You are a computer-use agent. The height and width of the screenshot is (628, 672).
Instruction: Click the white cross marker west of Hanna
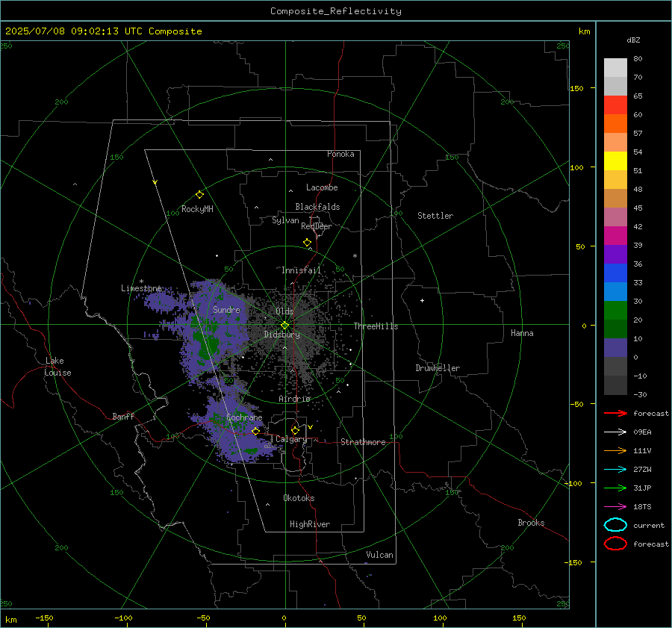point(422,300)
